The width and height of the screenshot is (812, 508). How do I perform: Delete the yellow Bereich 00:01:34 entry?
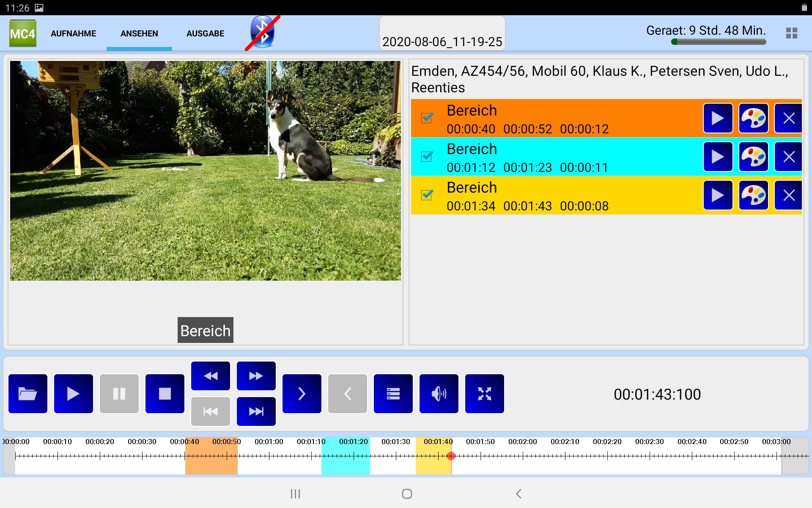point(788,195)
